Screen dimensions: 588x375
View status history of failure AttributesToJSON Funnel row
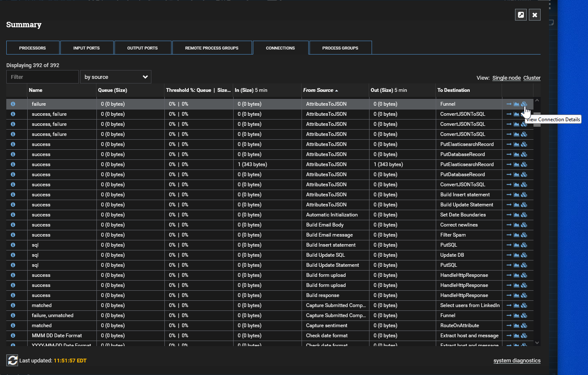coord(516,104)
